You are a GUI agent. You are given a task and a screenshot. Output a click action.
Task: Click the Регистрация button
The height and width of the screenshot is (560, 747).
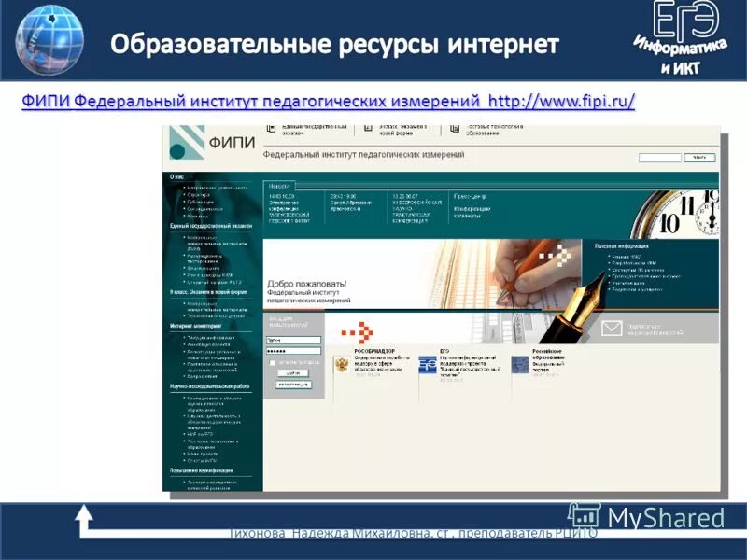click(293, 385)
